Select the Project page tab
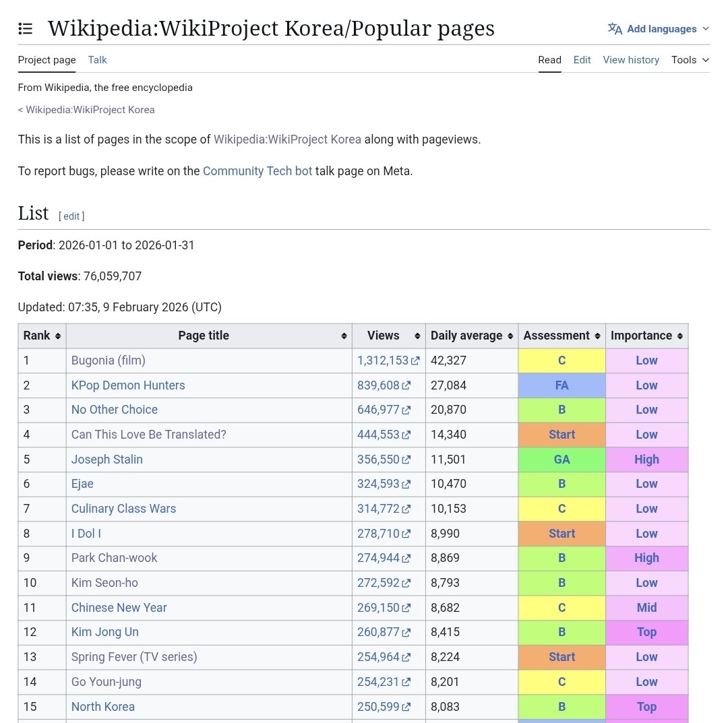 tap(47, 60)
